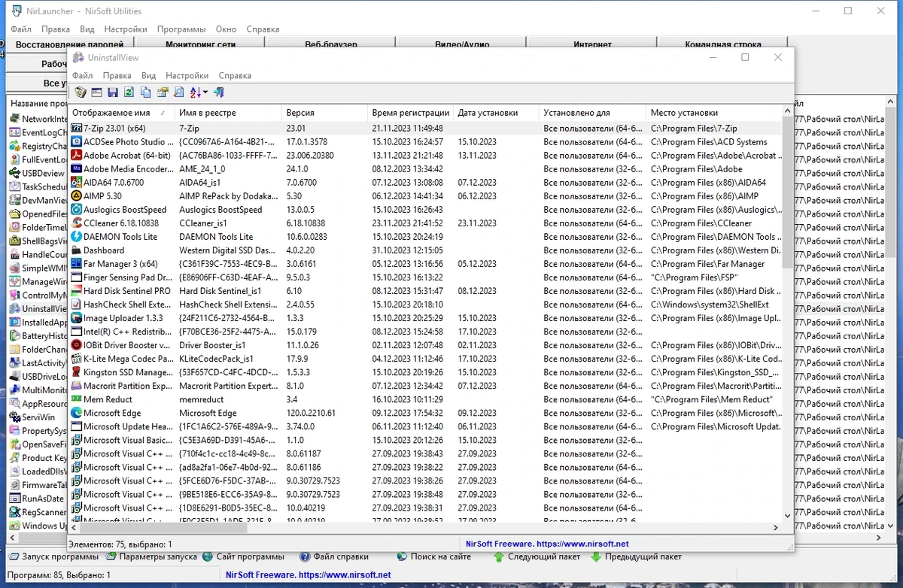
Task: Open Программы menu in NirLauncher
Action: point(181,29)
